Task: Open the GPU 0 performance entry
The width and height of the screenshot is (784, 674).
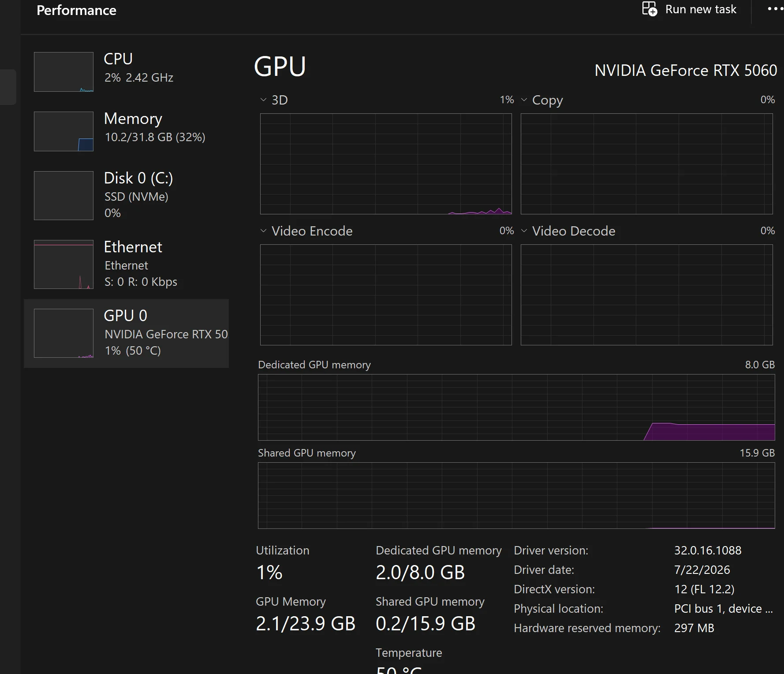Action: [126, 333]
